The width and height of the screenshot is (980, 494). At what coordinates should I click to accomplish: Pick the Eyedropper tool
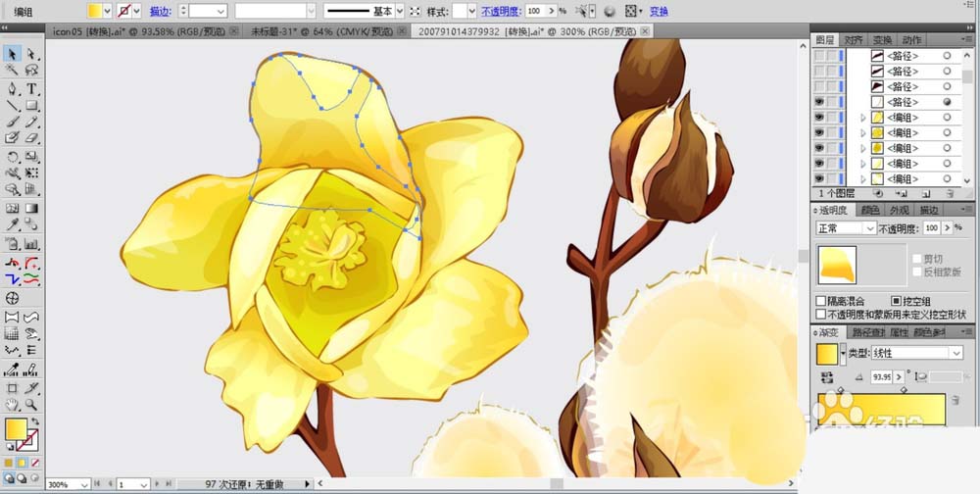12,224
